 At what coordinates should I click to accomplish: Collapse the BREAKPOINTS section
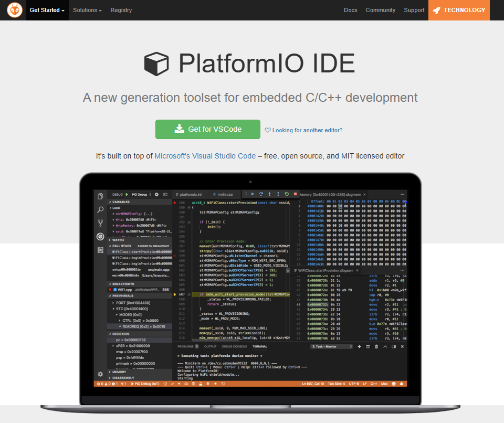(140, 284)
